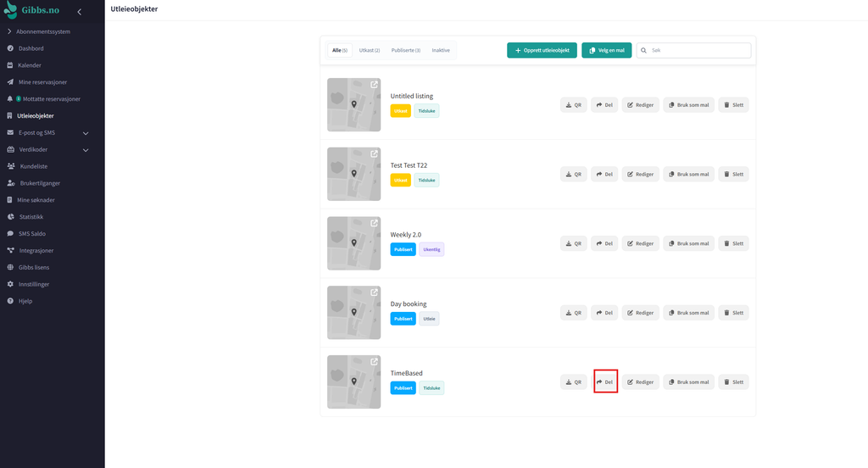The image size is (868, 468).
Task: Open external link icon on Untitled listing thumbnail
Action: tap(374, 84)
